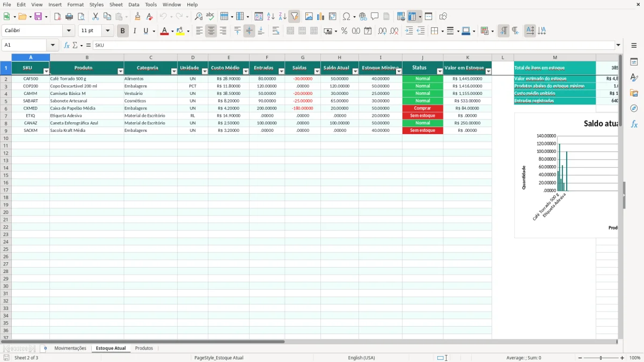
Task: Open Find and Replace tool
Action: click(x=199, y=17)
